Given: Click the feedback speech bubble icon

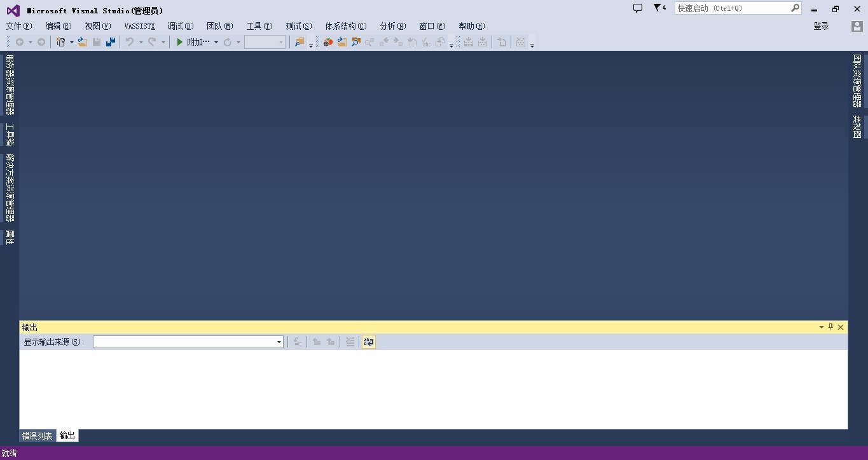Looking at the screenshot, I should tap(638, 8).
